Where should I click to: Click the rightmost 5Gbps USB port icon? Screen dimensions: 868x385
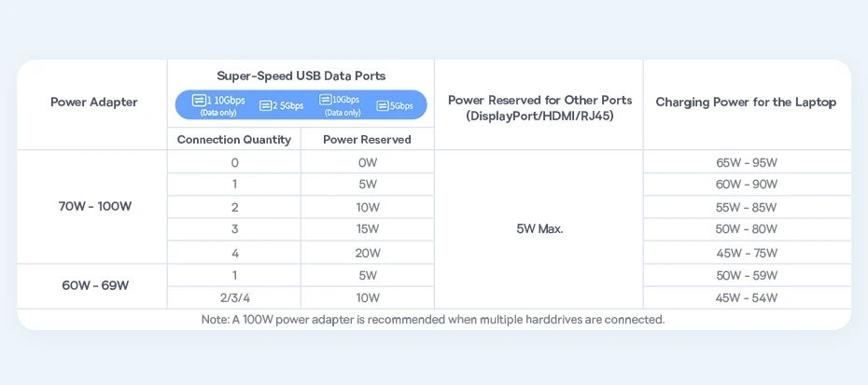click(x=383, y=106)
